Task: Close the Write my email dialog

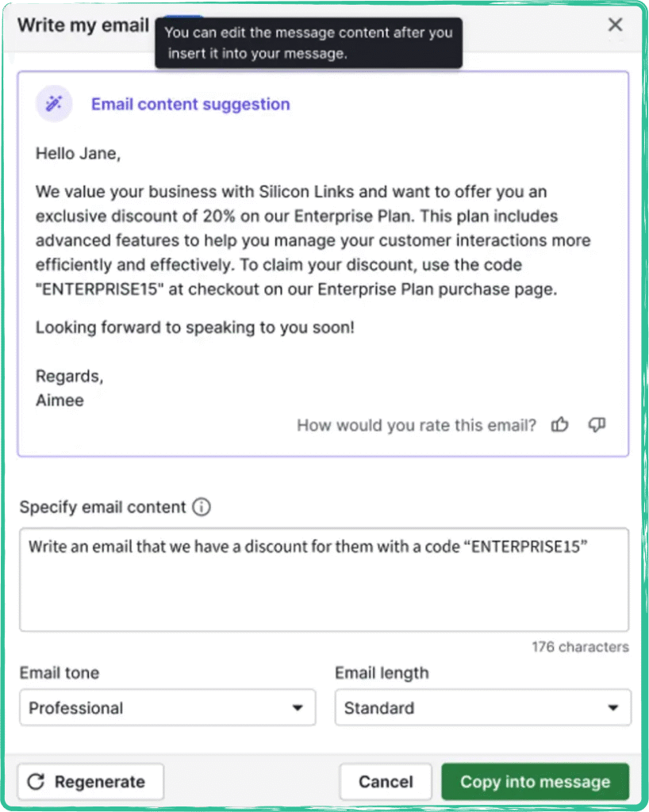Action: (615, 25)
